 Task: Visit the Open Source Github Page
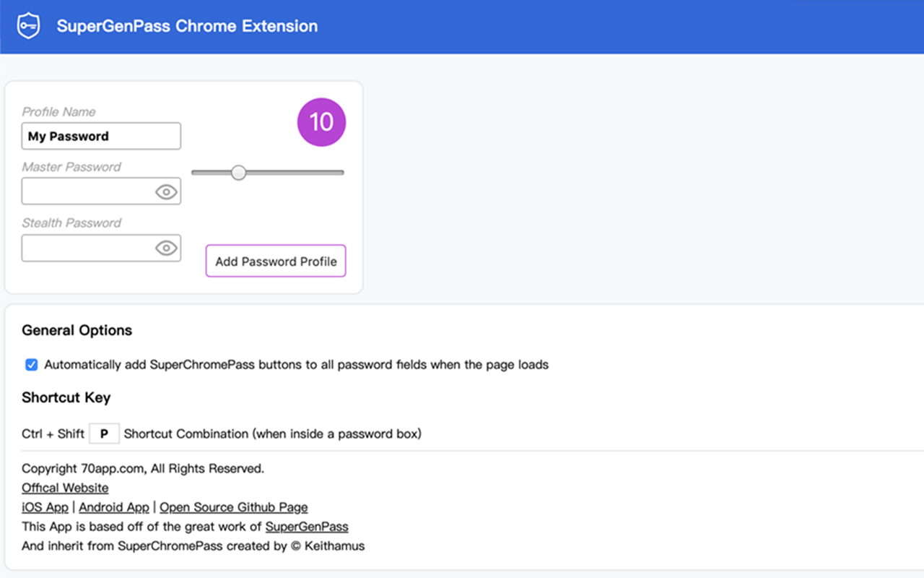point(233,507)
